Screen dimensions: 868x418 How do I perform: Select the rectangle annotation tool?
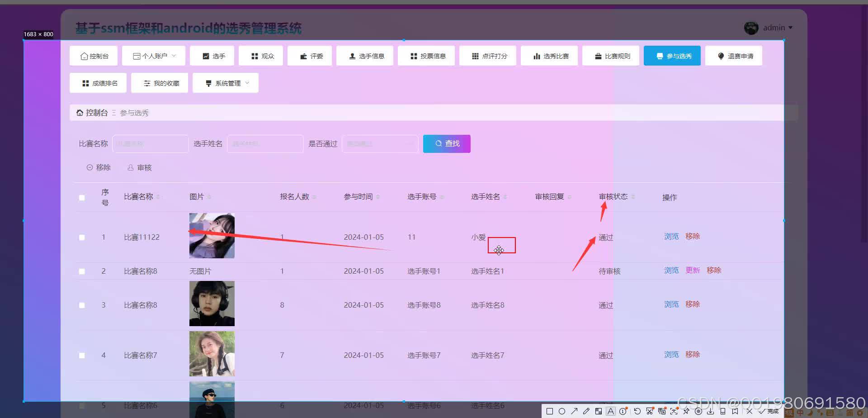tap(550, 411)
